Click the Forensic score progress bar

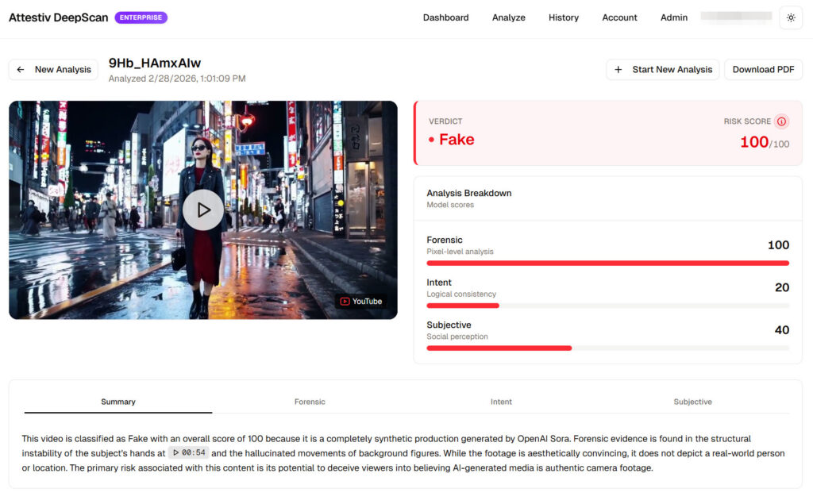(x=607, y=263)
